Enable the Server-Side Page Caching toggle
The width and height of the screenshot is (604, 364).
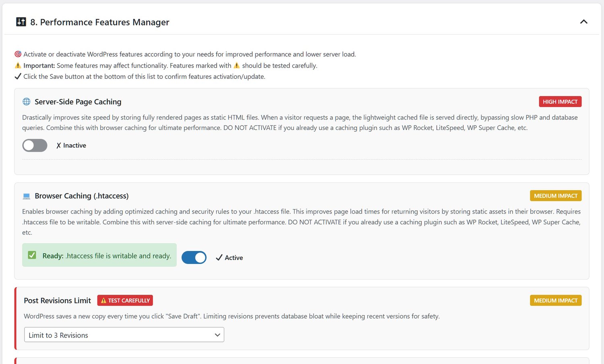pyautogui.click(x=35, y=146)
